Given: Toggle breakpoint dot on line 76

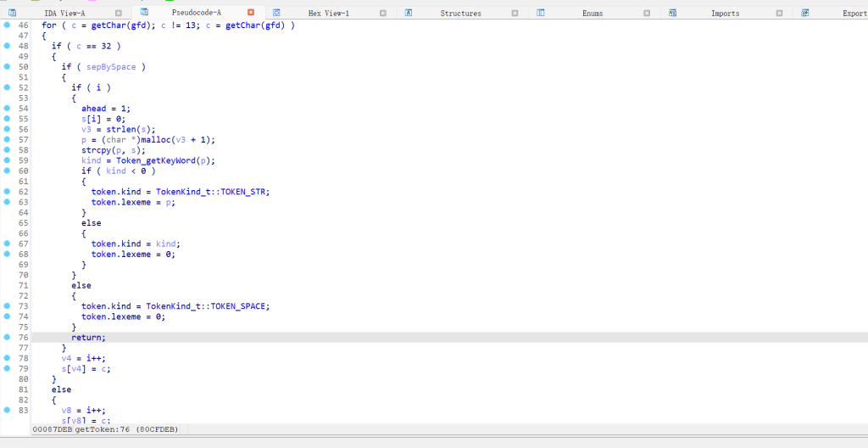Looking at the screenshot, I should click(8, 337).
